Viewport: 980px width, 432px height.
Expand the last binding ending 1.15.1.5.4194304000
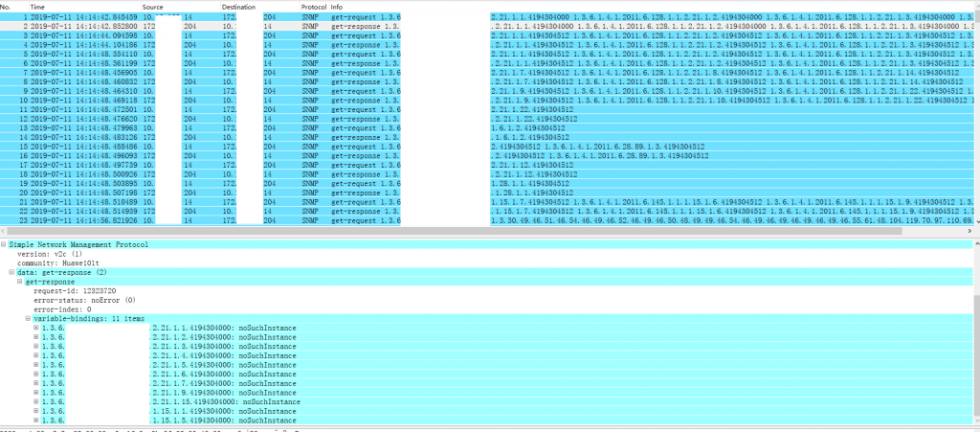35,420
